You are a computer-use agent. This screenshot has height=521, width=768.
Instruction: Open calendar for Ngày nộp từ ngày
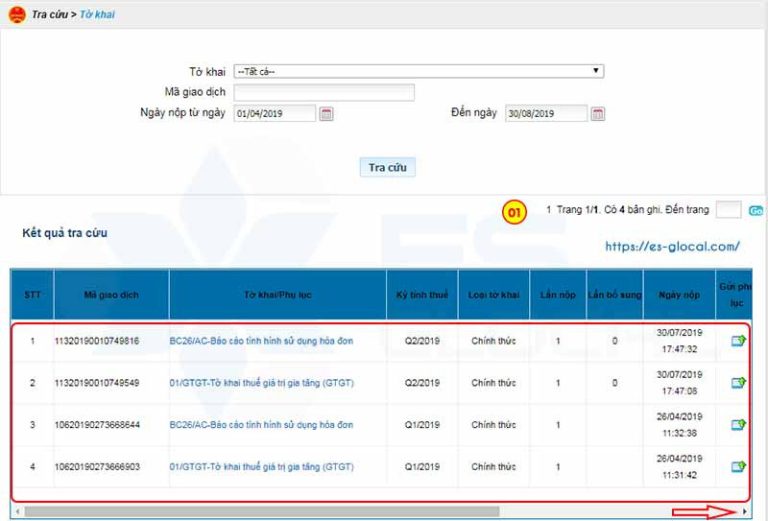pos(326,114)
